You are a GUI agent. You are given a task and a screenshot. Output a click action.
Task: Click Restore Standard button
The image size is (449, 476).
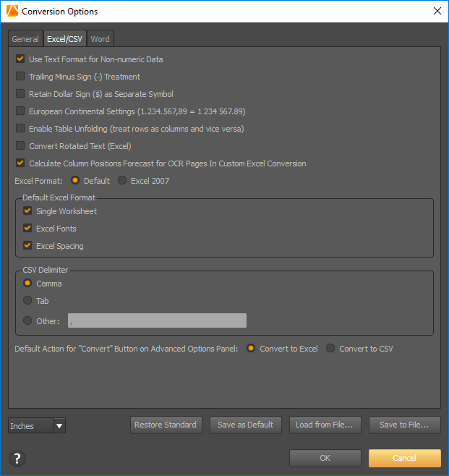pos(166,425)
